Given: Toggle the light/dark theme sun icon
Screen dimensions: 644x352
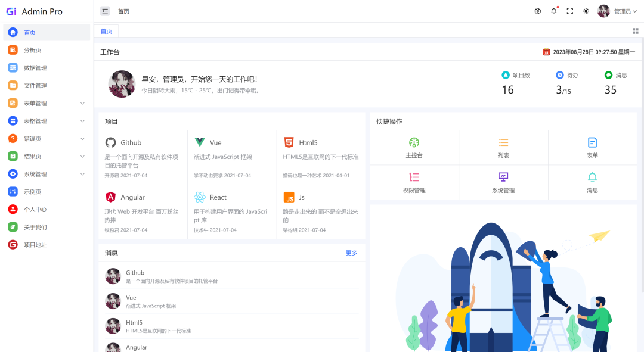Looking at the screenshot, I should (585, 11).
